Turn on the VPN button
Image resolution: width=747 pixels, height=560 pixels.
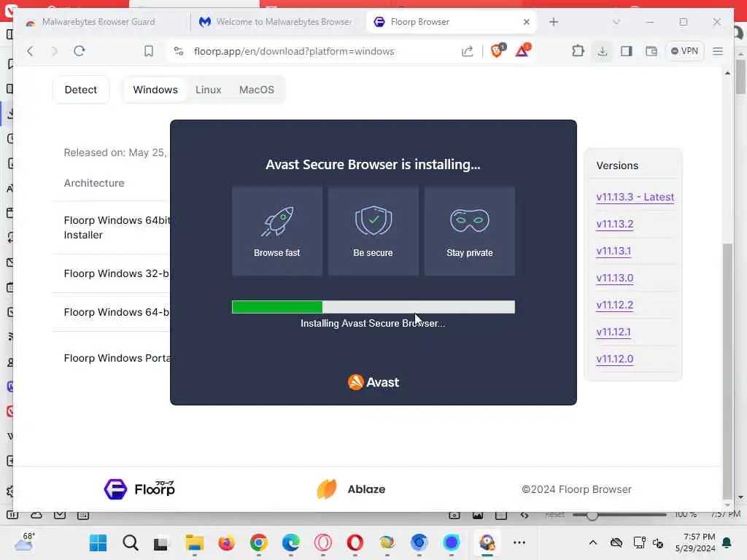[684, 51]
